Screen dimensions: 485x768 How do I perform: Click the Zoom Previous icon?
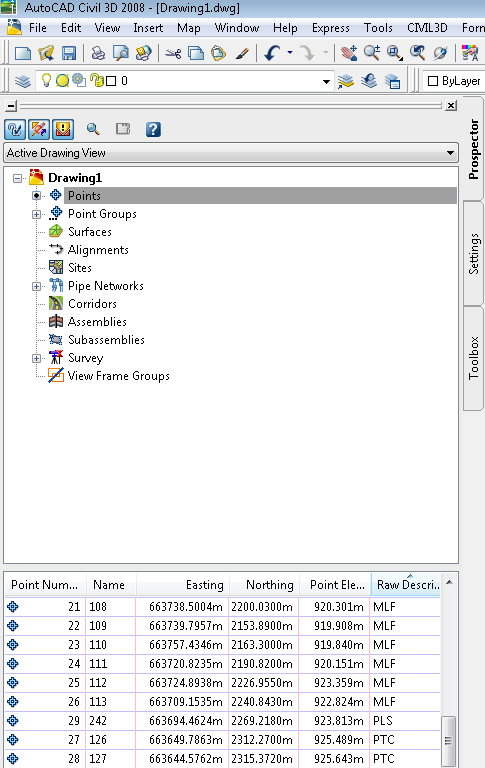417,53
